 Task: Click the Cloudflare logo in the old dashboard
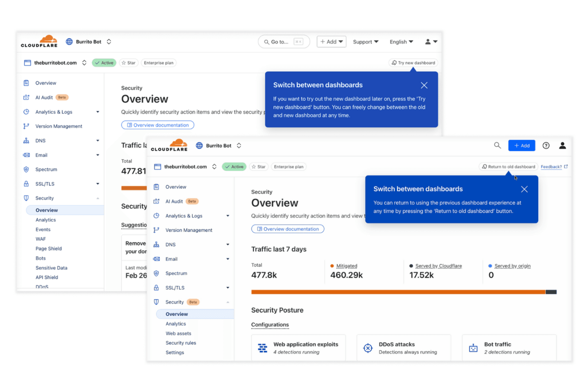click(39, 41)
